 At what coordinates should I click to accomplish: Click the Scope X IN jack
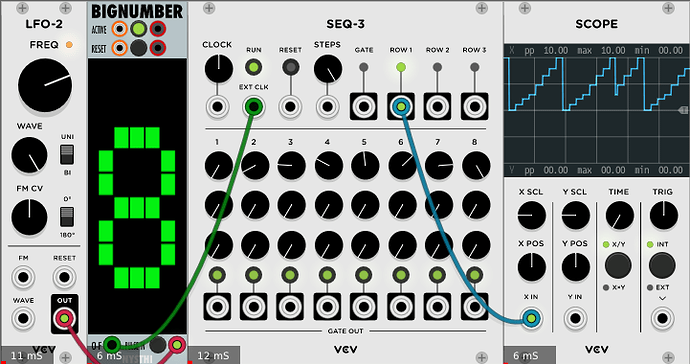(531, 318)
